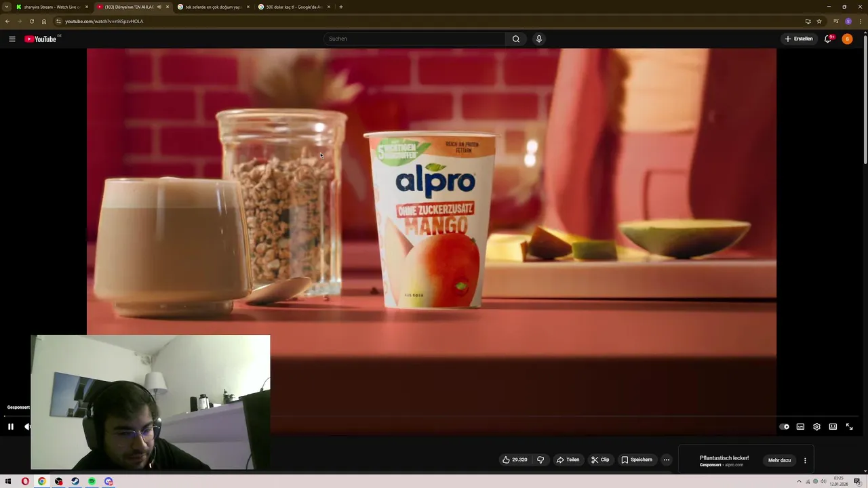Click the Pflanzastisch lecker! ad title

(x=724, y=457)
